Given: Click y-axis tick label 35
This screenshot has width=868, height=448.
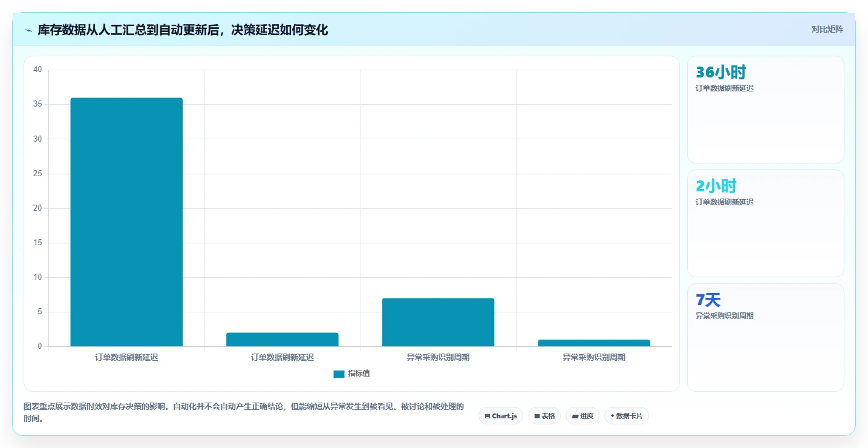Looking at the screenshot, I should click(38, 104).
